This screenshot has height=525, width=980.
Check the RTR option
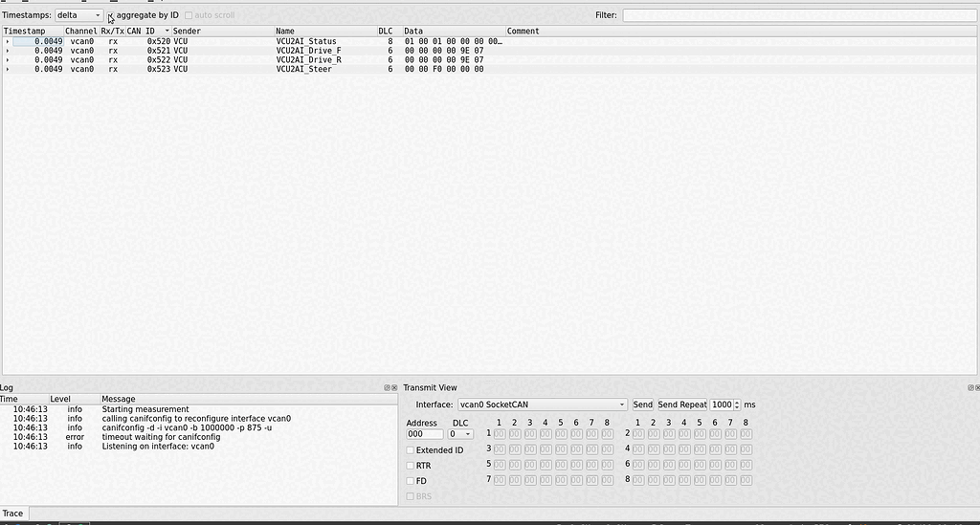coord(411,466)
